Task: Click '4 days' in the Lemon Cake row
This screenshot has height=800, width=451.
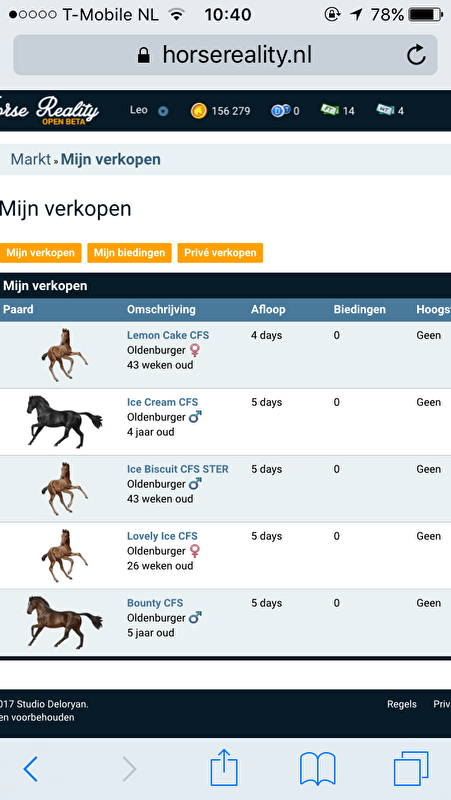Action: [266, 335]
